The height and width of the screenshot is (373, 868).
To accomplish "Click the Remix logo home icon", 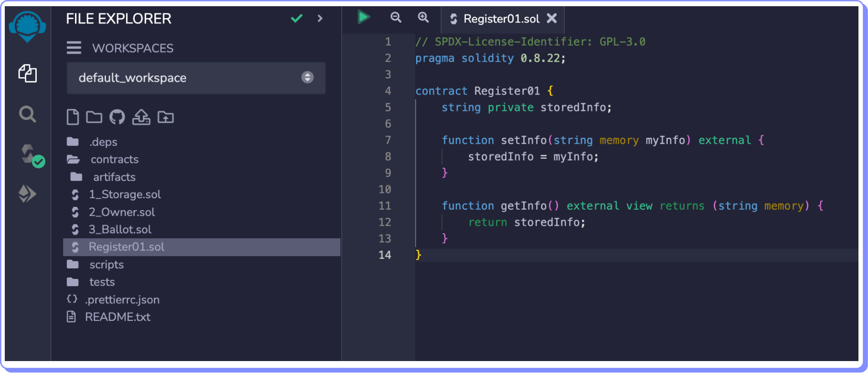I will 27,26.
